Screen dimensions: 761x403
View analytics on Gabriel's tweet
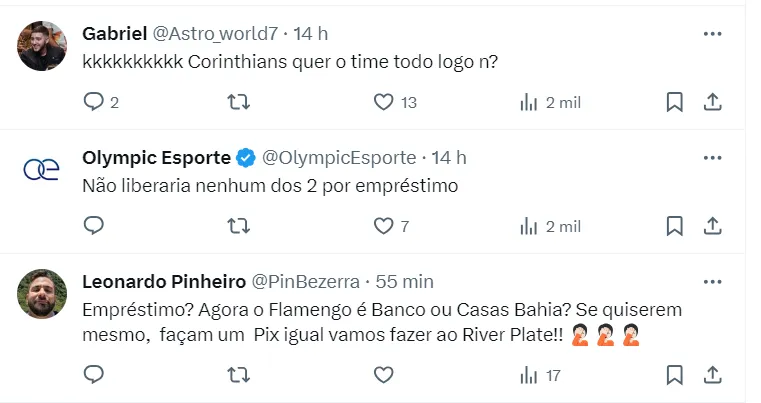click(x=529, y=102)
